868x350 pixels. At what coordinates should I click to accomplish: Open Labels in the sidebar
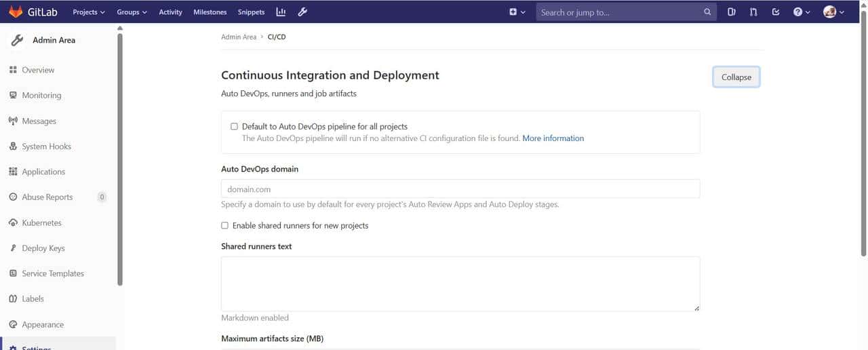pyautogui.click(x=33, y=298)
